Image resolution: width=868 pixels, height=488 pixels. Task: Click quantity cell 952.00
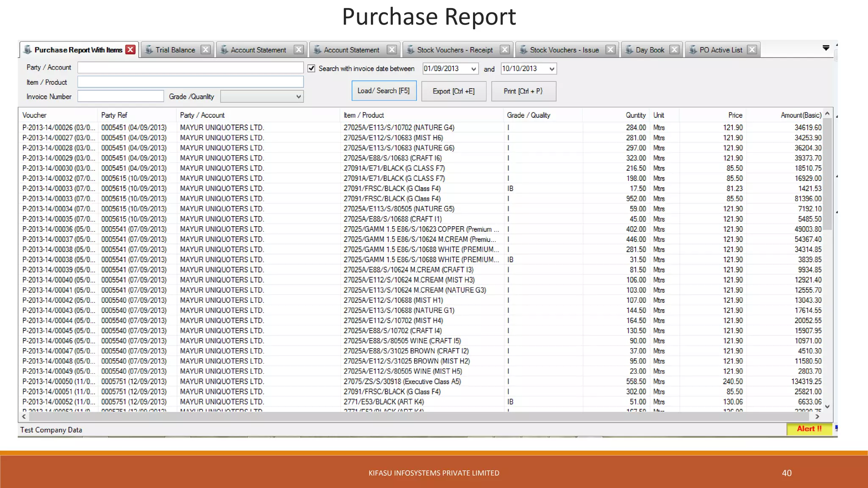(x=636, y=199)
